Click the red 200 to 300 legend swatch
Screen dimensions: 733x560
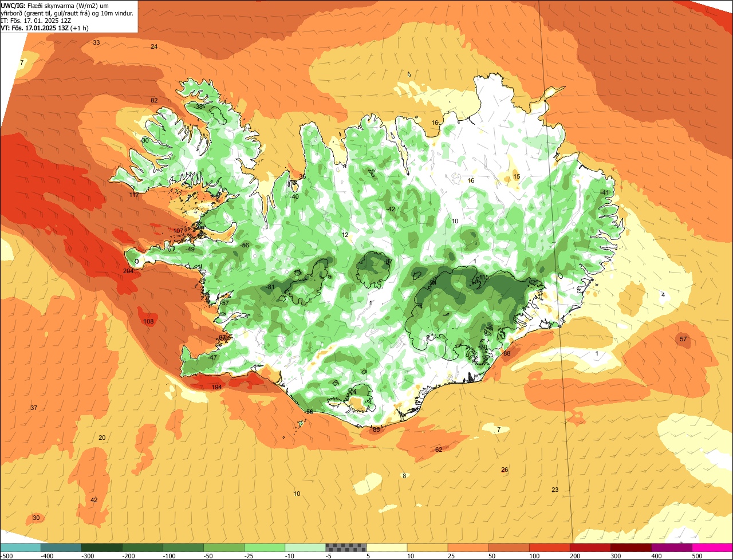point(590,547)
